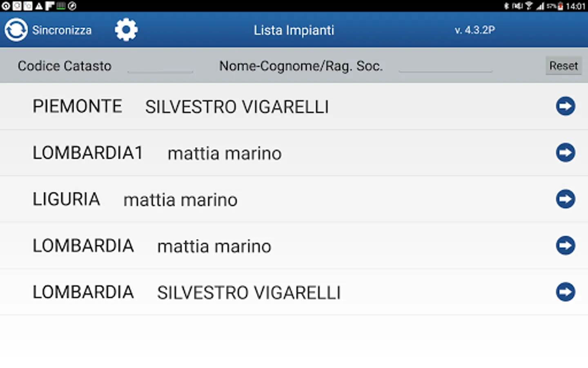Tap the Wi-Fi status bar icon

click(529, 6)
